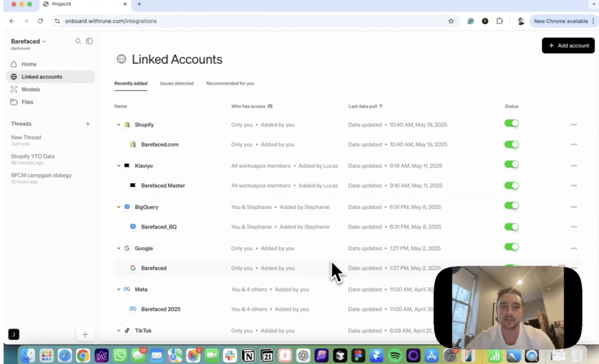The height and width of the screenshot is (364, 599).
Task: Toggle Barefaced.com status switch
Action: (511, 145)
